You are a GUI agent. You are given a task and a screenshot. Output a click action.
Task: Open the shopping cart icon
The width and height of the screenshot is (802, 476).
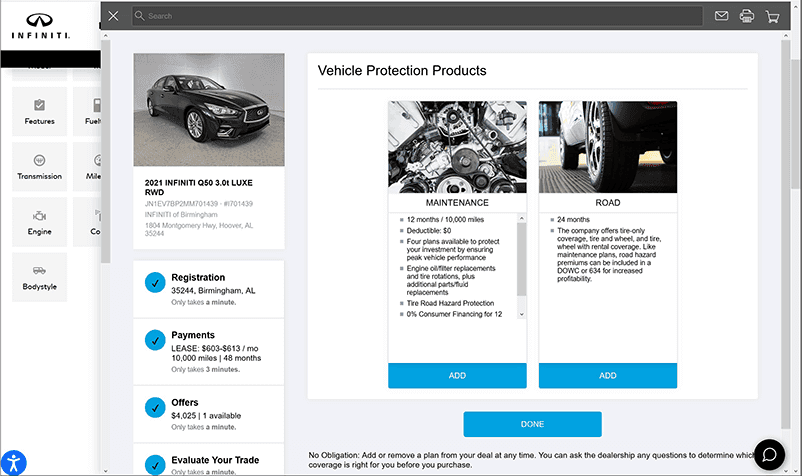tap(772, 17)
